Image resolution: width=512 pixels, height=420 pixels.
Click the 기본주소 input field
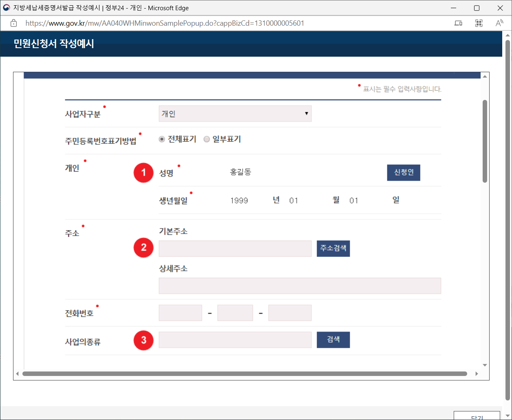235,248
